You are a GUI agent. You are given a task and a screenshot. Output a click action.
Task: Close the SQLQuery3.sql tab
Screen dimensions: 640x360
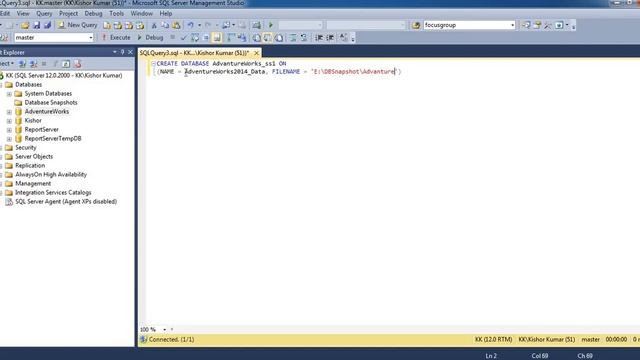click(256, 53)
